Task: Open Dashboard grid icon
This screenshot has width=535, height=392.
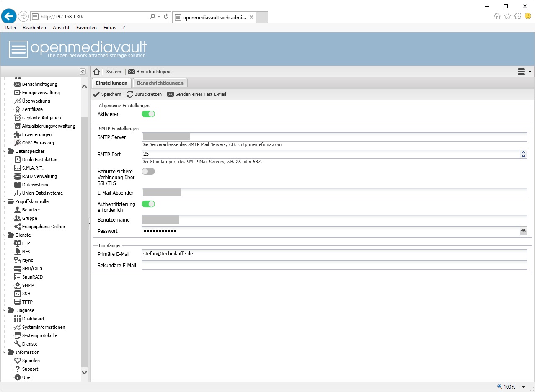Action: pyautogui.click(x=18, y=319)
